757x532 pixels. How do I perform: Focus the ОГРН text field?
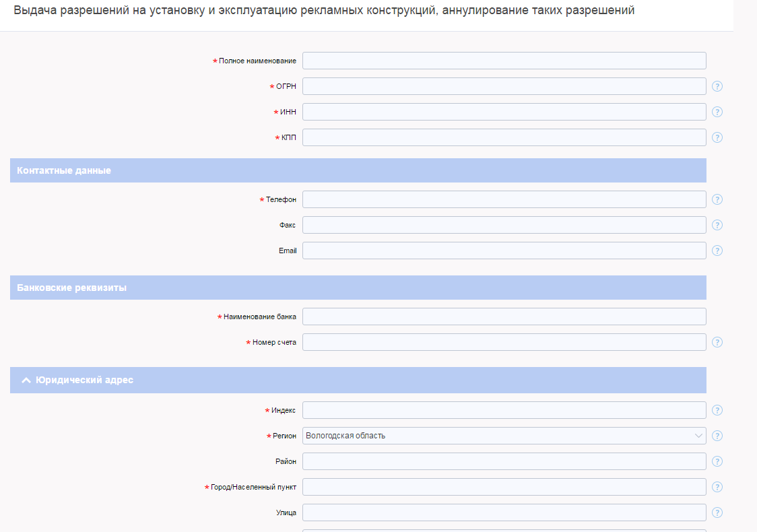coord(504,86)
